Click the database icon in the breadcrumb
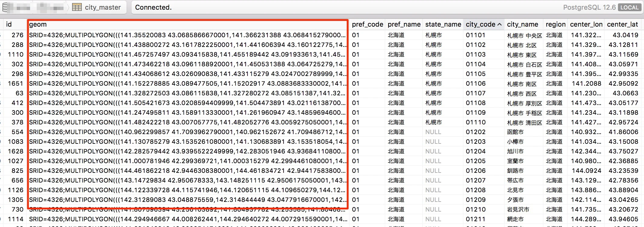Viewport: 644px width, 227px height. point(5,7)
